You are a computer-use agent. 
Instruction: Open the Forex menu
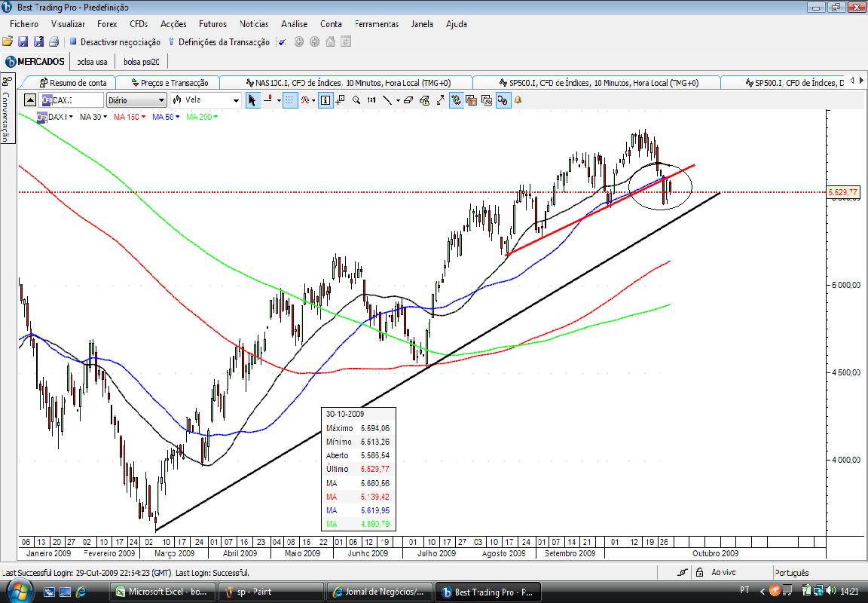(x=107, y=24)
